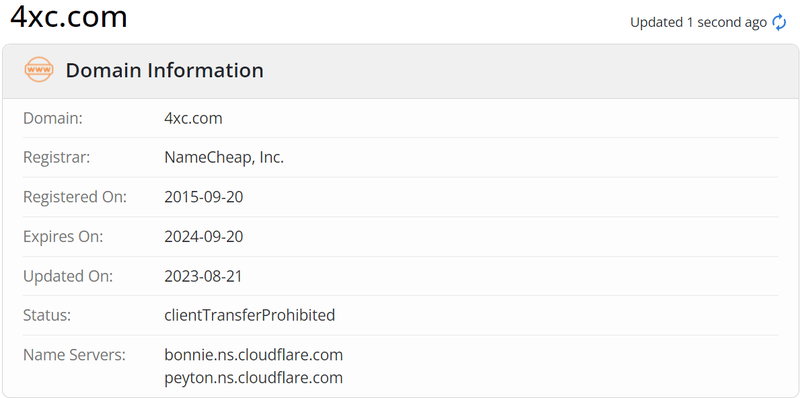The height and width of the screenshot is (398, 800).
Task: Click the 'Status:' field label
Action: coord(47,315)
